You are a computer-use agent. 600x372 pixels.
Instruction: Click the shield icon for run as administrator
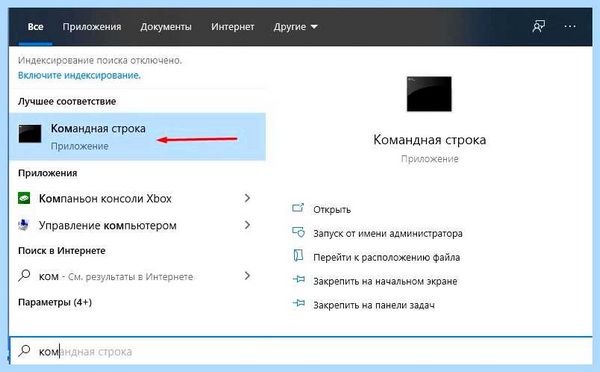(x=298, y=232)
